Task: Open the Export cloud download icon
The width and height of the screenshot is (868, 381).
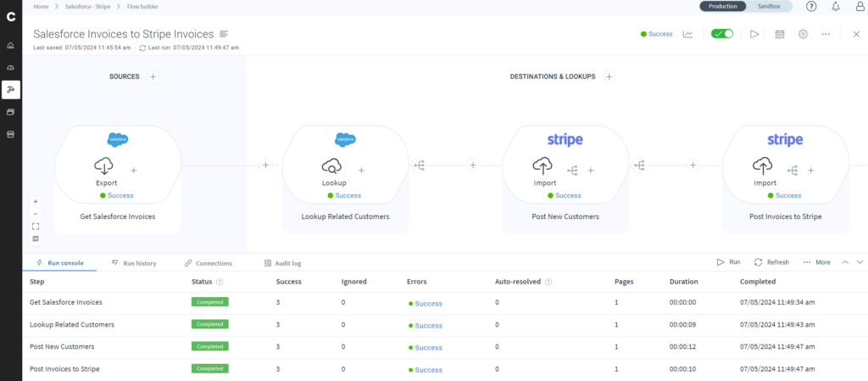Action: coord(103,165)
